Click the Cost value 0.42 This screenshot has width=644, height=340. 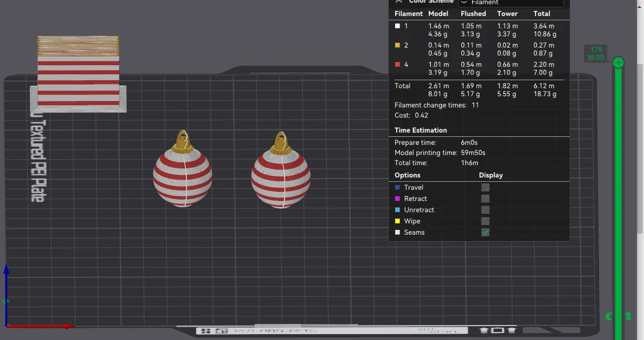(421, 115)
